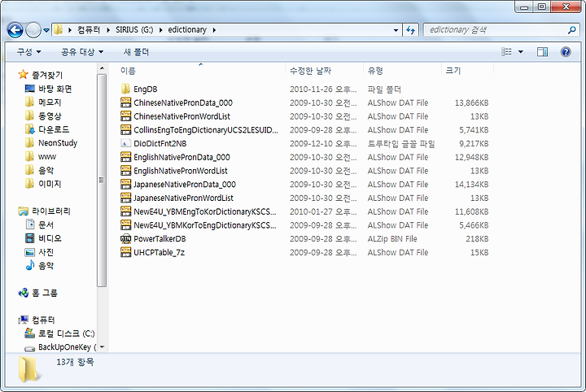Click the navigation pane scroll up arrow
The image size is (586, 392).
[x=102, y=68]
